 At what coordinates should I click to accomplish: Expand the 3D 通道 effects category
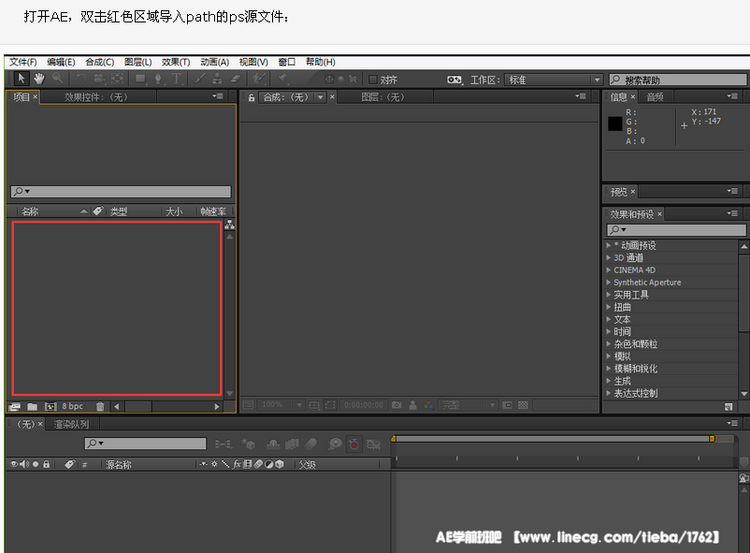click(x=608, y=257)
